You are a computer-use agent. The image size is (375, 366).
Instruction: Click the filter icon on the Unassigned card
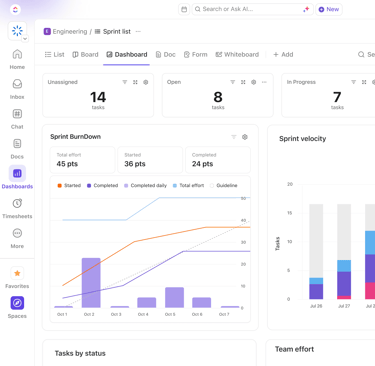pos(125,82)
